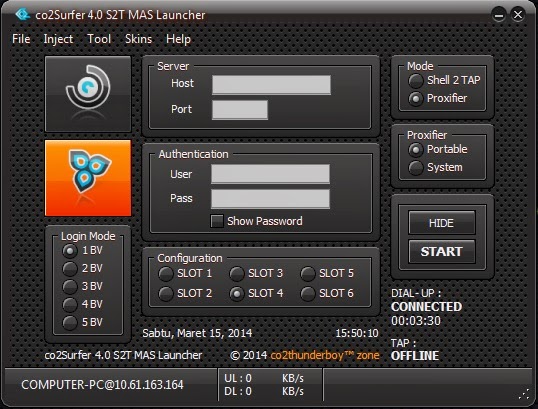The height and width of the screenshot is (409, 538).
Task: Click the orange three-petal logo tile
Action: tap(88, 178)
